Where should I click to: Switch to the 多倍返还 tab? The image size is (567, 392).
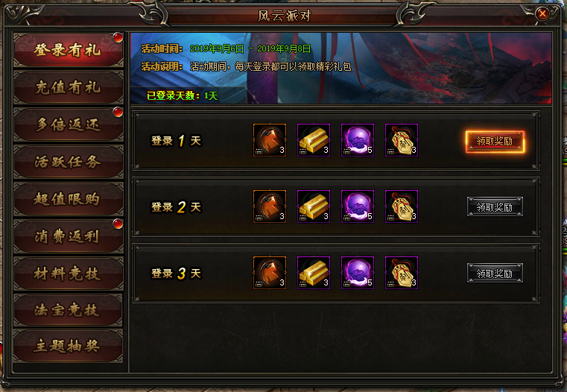(x=69, y=124)
